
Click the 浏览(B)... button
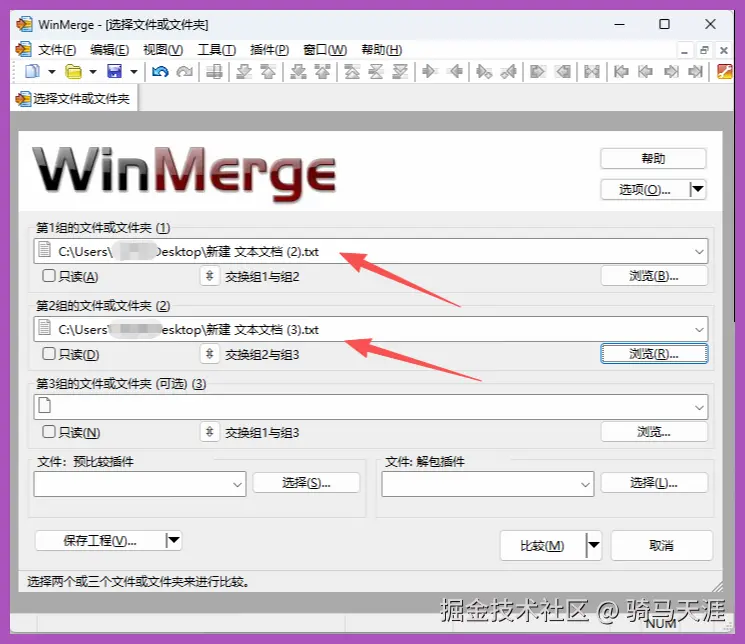pyautogui.click(x=654, y=276)
